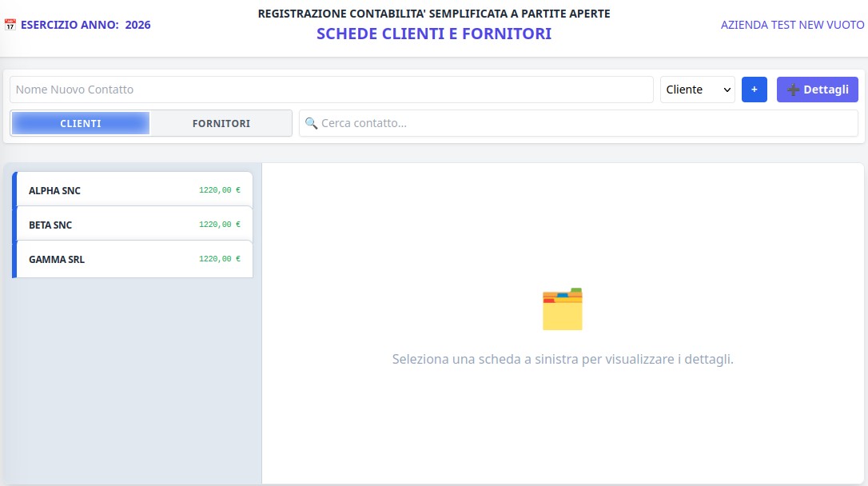Click the 1220,00 € balance of GAMMA SRL
The width and height of the screenshot is (868, 486).
click(220, 259)
